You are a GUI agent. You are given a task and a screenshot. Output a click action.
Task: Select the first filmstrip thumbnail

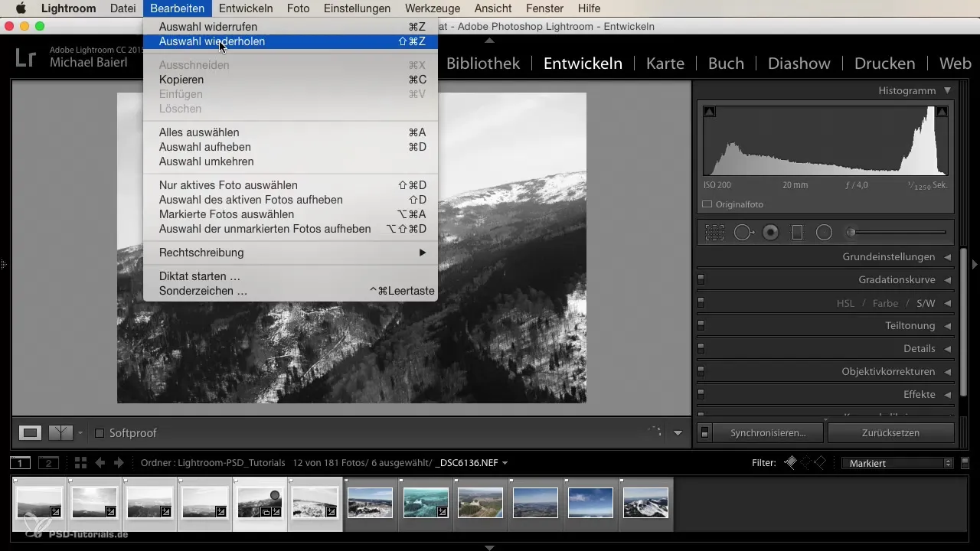point(40,504)
